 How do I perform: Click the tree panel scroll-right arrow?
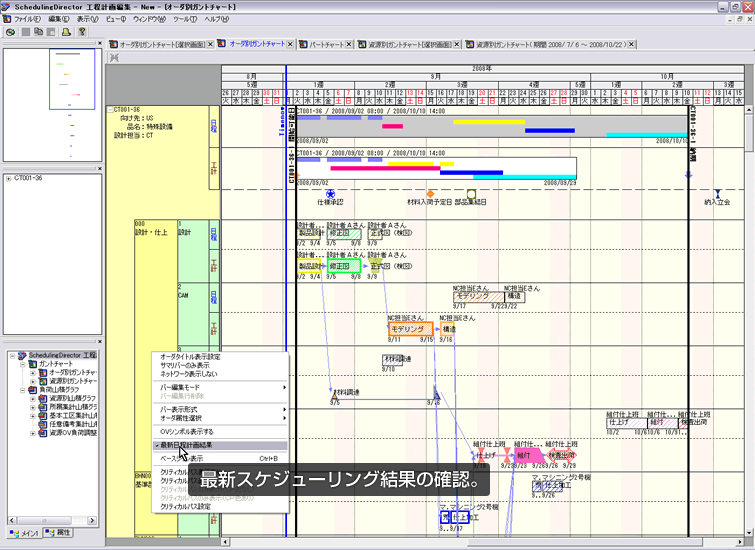91,521
